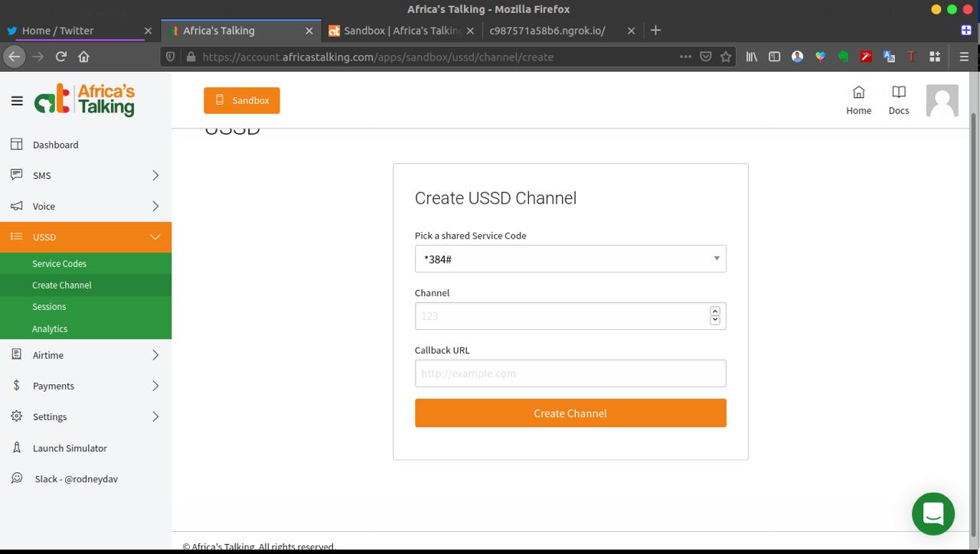
Task: Reload the current page
Action: [x=61, y=57]
